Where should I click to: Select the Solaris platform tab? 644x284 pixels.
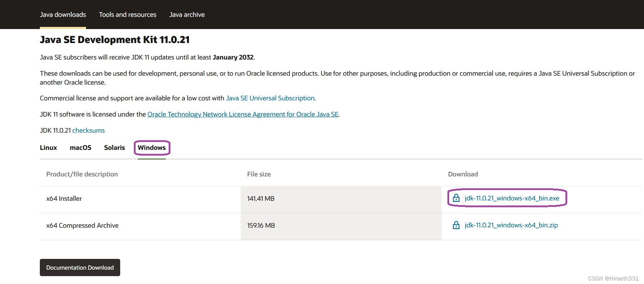(x=114, y=148)
